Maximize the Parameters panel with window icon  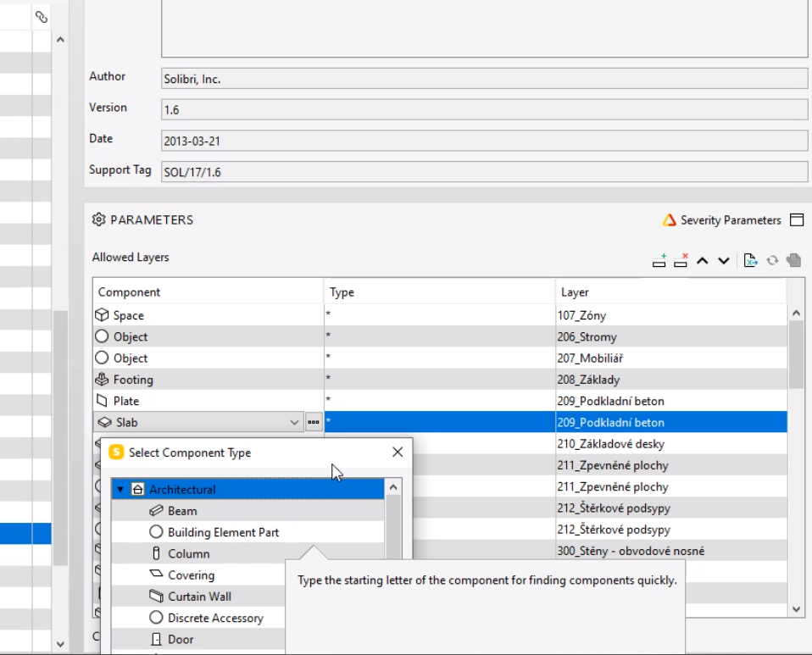pyautogui.click(x=797, y=220)
